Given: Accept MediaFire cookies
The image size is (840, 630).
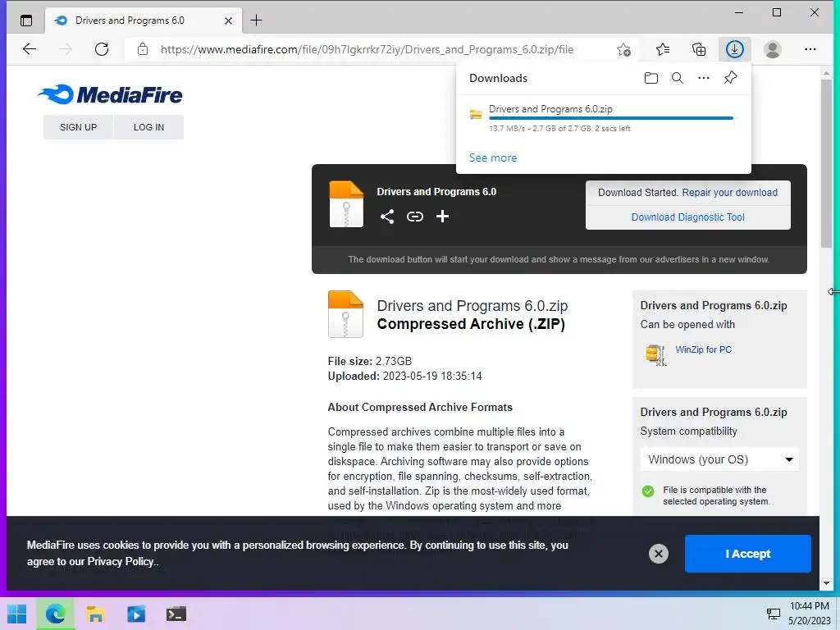Looking at the screenshot, I should coord(747,554).
